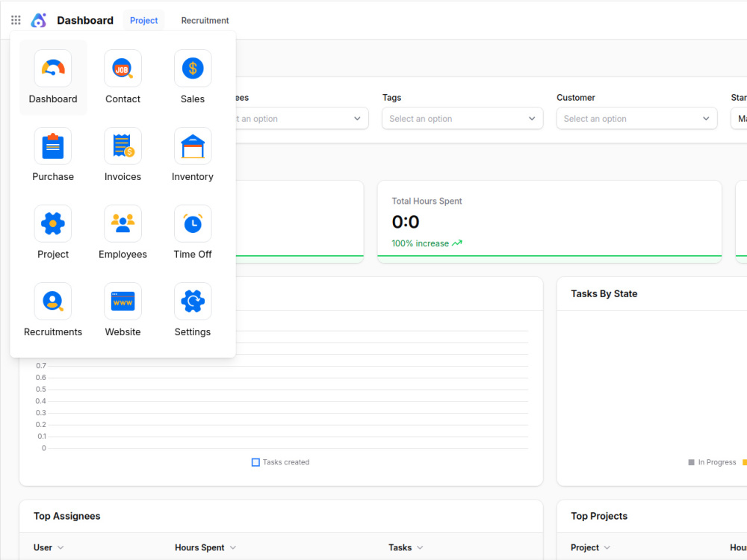Viewport: 747px width, 560px height.
Task: Click the 0.7 chart axis value
Action: tap(41, 366)
